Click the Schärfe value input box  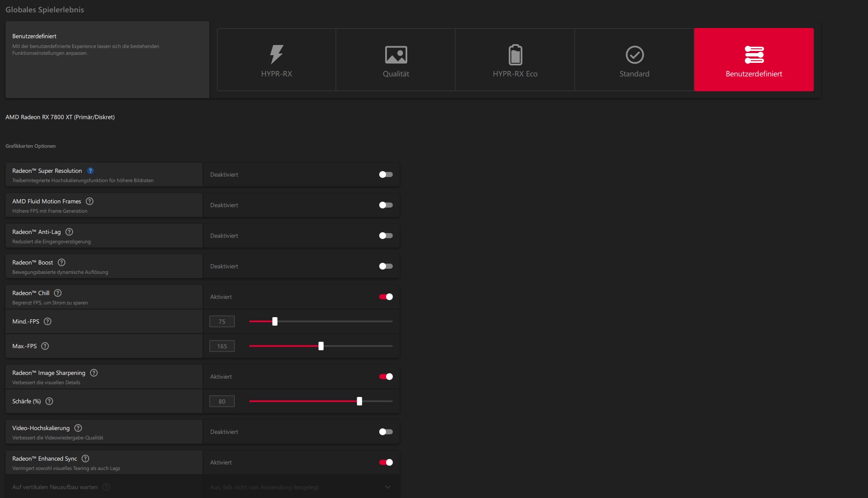tap(222, 401)
